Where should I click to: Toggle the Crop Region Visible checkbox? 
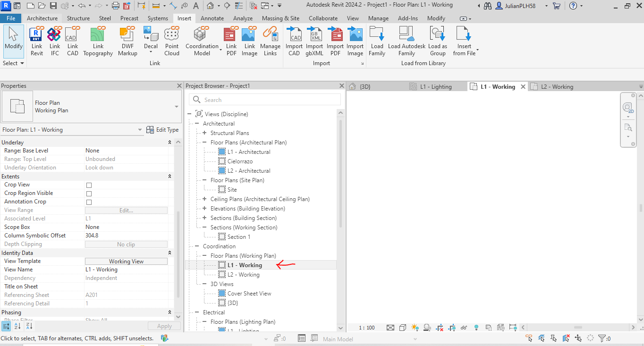(x=89, y=194)
